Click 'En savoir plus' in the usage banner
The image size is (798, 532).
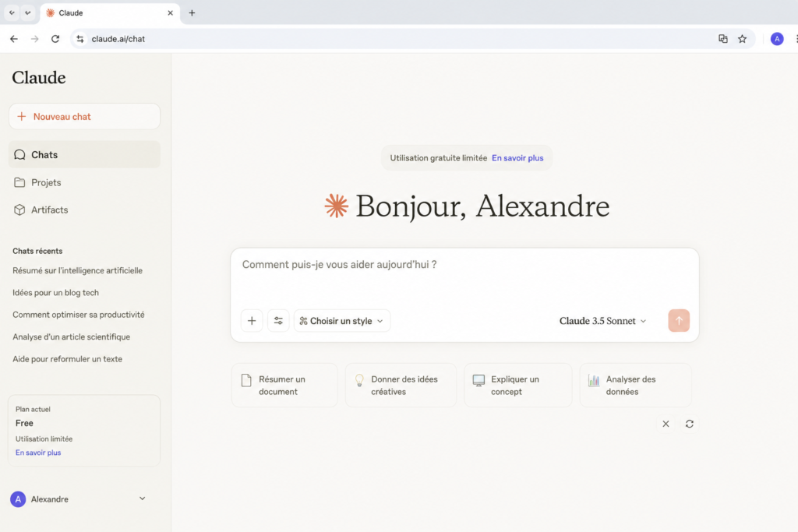click(x=517, y=158)
